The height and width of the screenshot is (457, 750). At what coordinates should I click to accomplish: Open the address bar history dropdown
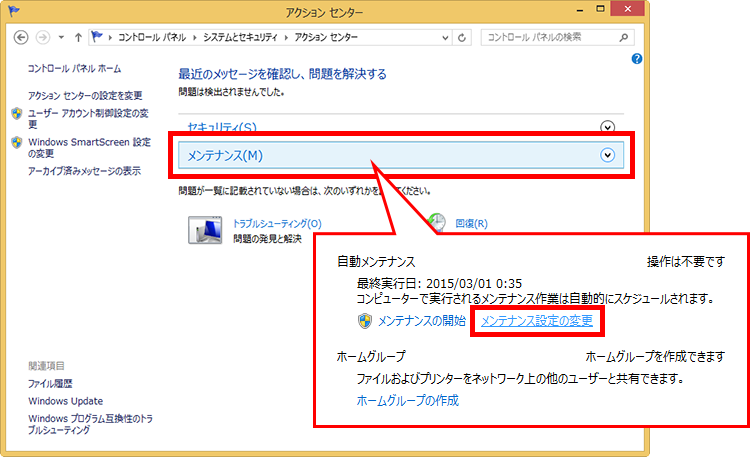pyautogui.click(x=445, y=37)
